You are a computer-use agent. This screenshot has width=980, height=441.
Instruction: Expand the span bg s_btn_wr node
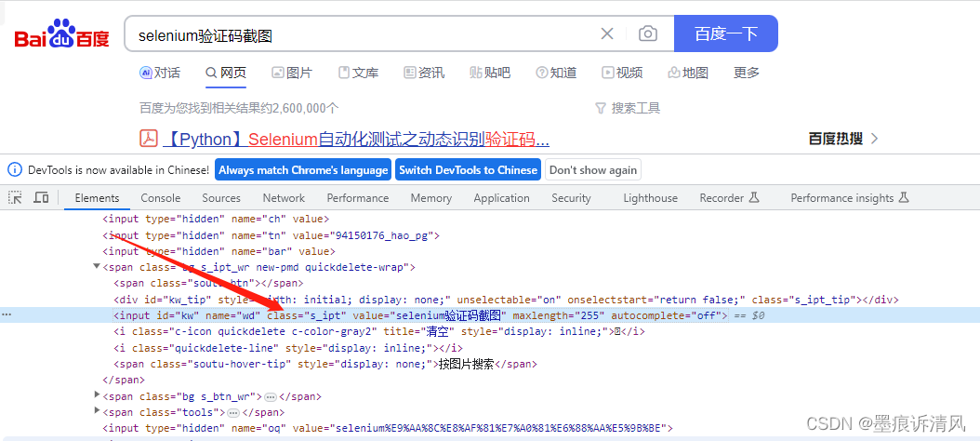pos(97,395)
